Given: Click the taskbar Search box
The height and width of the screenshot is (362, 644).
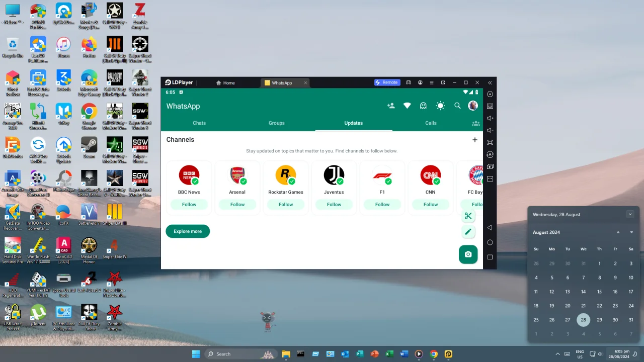Looking at the screenshot, I should tap(240, 354).
